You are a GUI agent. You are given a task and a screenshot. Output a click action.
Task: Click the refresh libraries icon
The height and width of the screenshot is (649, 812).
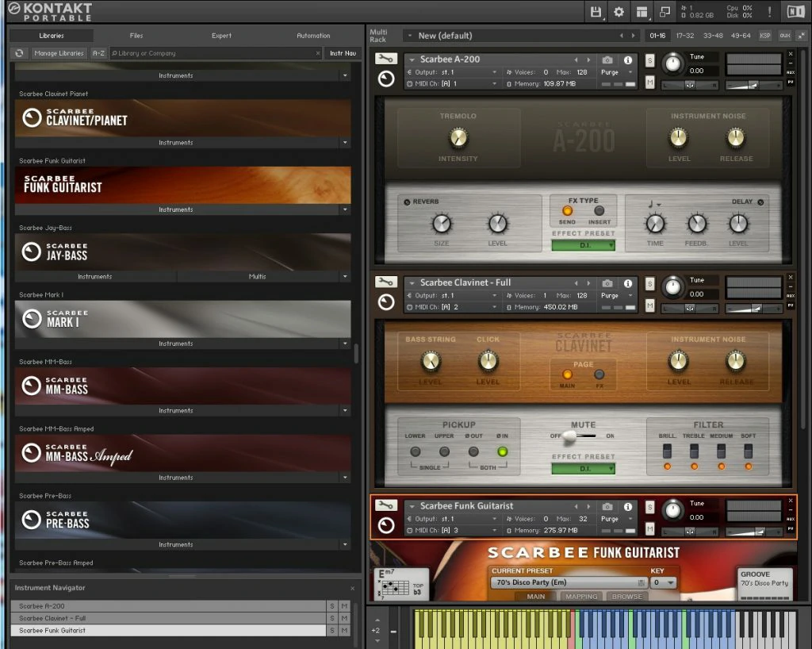(x=19, y=53)
